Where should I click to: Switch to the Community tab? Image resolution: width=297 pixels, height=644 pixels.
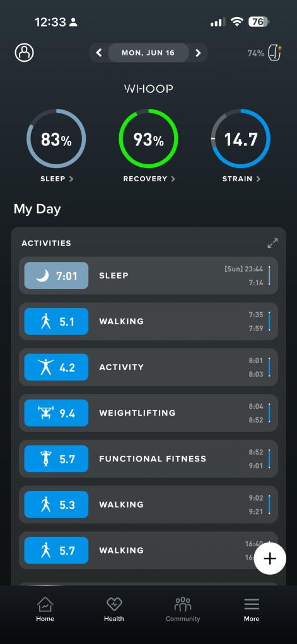pyautogui.click(x=183, y=609)
